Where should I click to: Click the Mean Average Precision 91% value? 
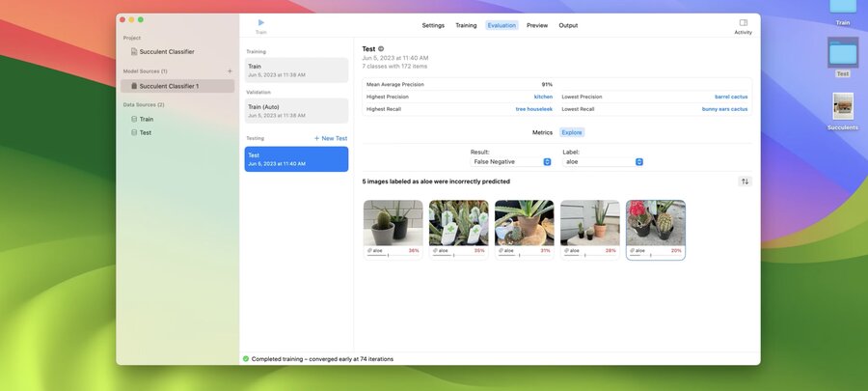coord(547,85)
